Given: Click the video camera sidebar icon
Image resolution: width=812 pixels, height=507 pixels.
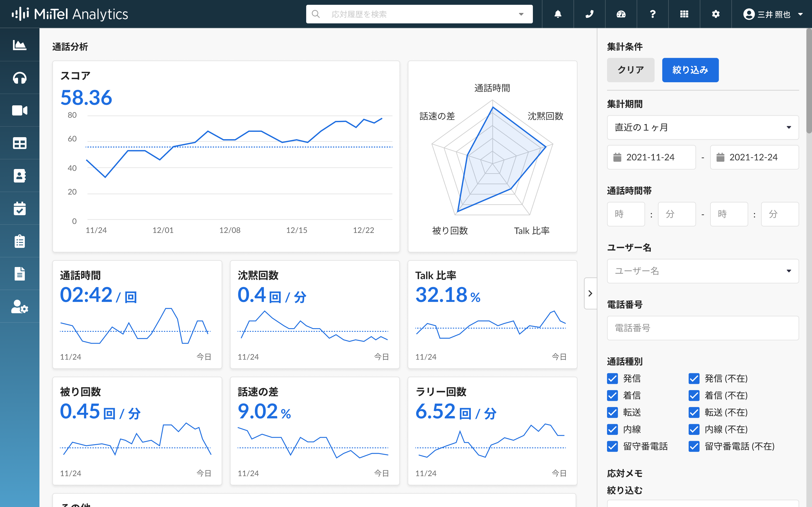Looking at the screenshot, I should click(19, 110).
